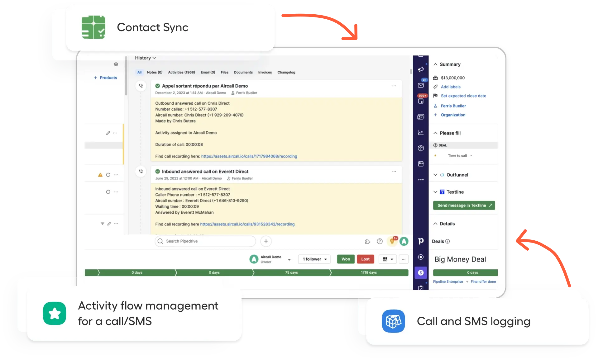Toggle done check on Inbound answered call activity

tap(157, 171)
